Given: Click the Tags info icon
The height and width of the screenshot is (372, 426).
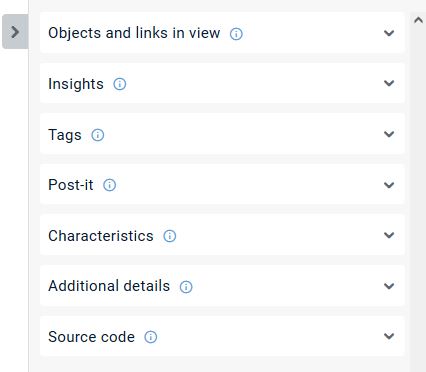Looking at the screenshot, I should click(98, 135).
